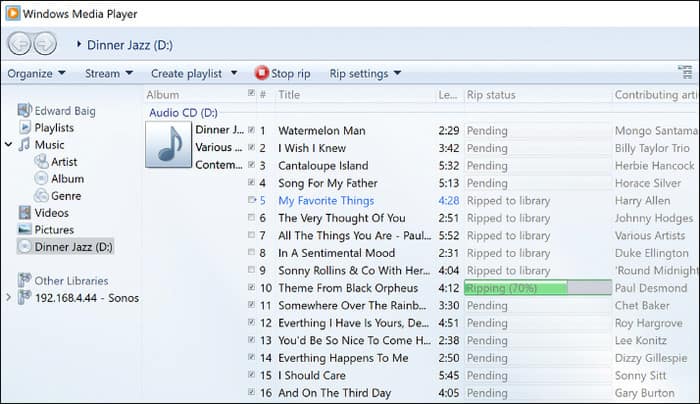Click the Windows Media Player title icon

[12, 13]
